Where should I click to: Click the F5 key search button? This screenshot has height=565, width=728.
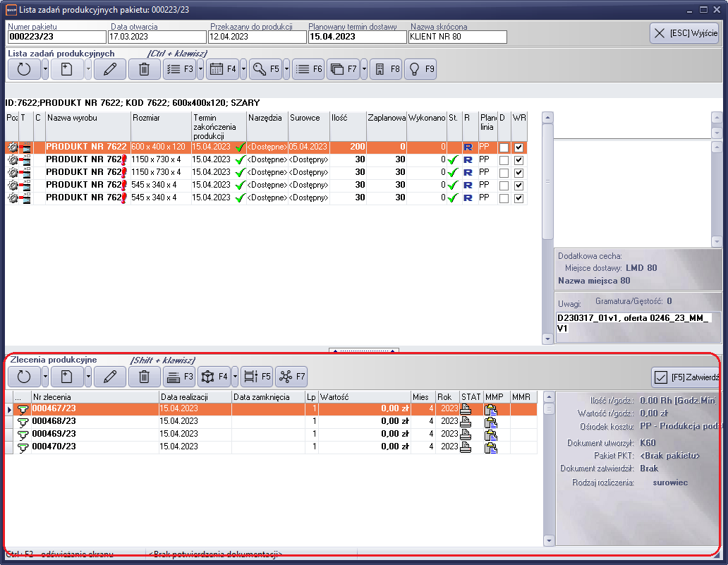(265, 69)
